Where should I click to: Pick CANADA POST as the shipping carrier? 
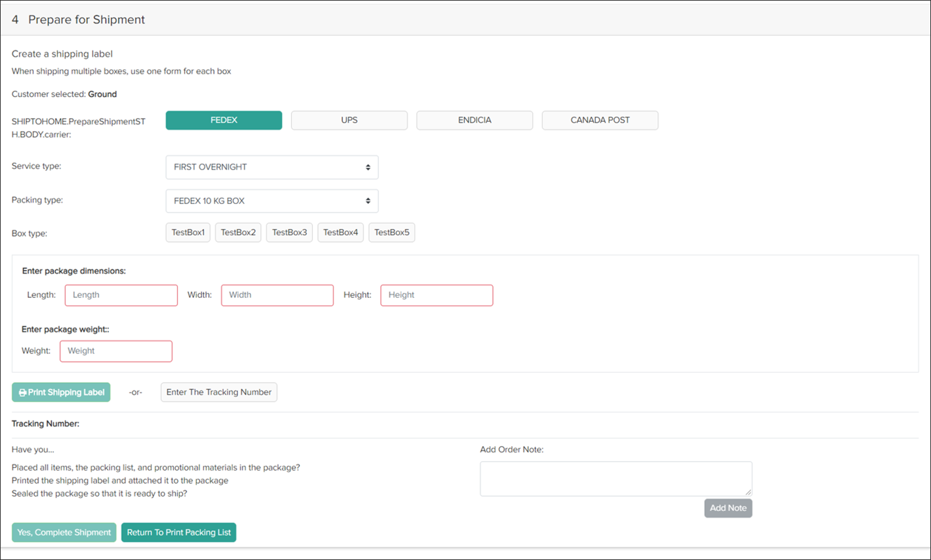599,120
